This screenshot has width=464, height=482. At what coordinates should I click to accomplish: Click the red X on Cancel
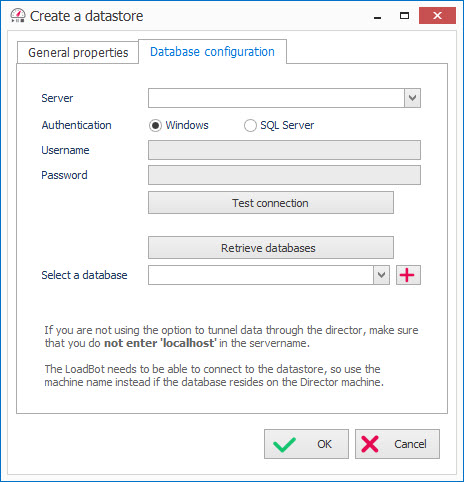(x=370, y=444)
